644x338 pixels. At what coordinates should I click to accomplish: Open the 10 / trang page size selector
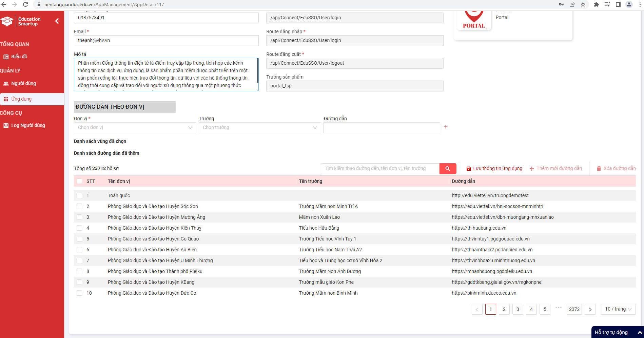[618, 309]
